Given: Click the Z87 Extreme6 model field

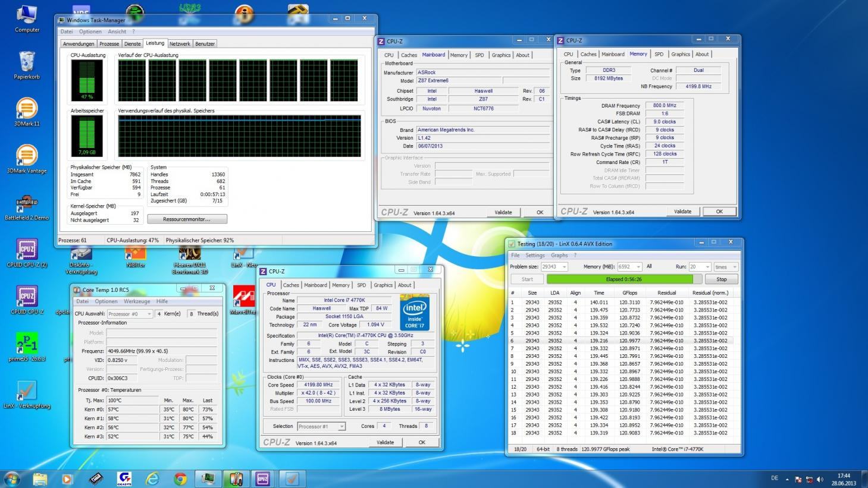Looking at the screenshot, I should [x=459, y=81].
